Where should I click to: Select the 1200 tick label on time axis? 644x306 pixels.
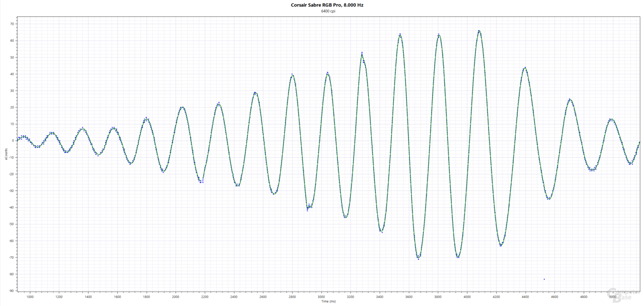coord(59,297)
